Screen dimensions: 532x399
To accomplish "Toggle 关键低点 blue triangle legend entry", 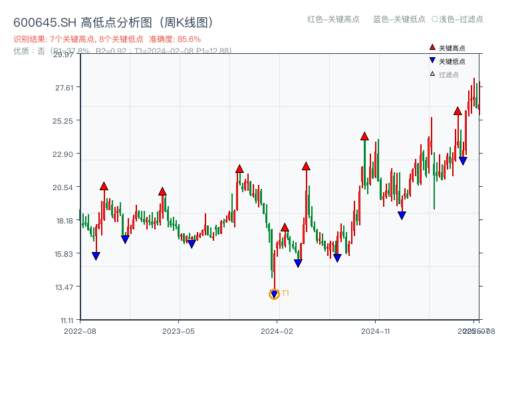I will click(x=447, y=61).
